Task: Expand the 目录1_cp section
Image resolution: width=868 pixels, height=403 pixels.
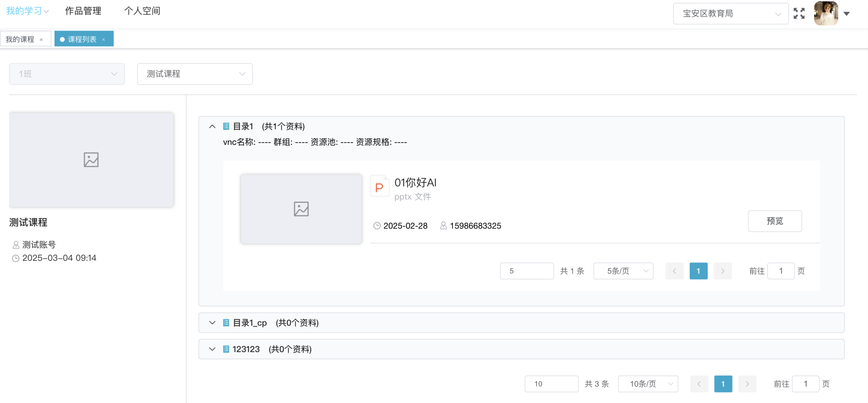Action: point(212,323)
